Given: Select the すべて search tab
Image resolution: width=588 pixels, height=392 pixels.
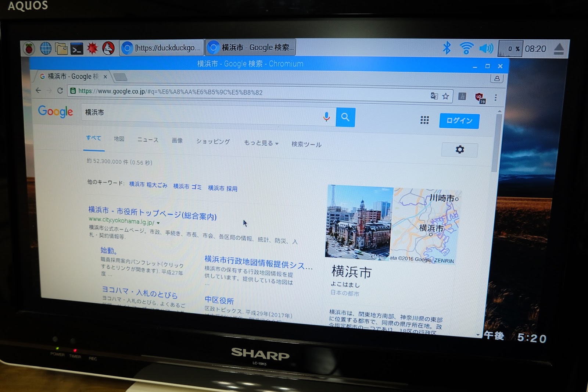Looking at the screenshot, I should [94, 138].
